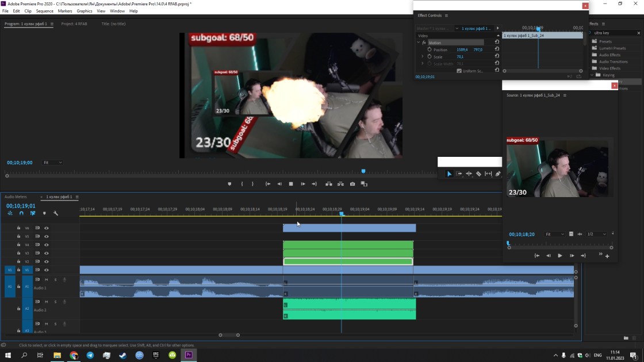The image size is (644, 362).
Task: Toggle voice-over record on Audio 1
Action: 64,280
